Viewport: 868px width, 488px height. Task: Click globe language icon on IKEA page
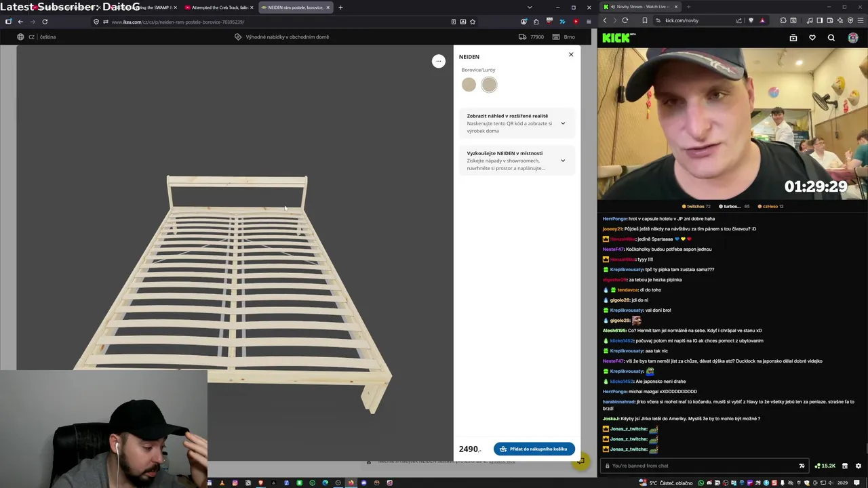[x=20, y=37]
